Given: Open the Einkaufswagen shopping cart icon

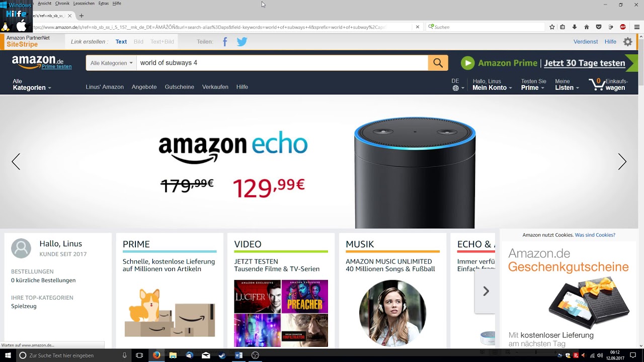Looking at the screenshot, I should (597, 84).
